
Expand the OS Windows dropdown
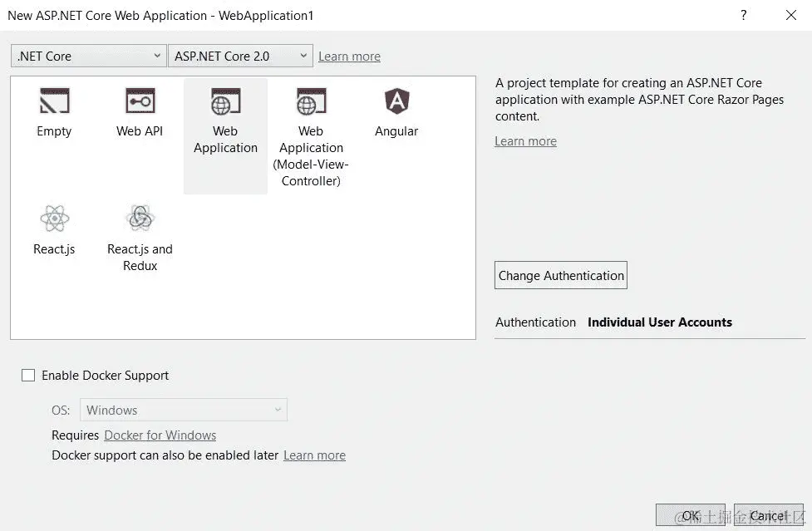[x=184, y=410]
